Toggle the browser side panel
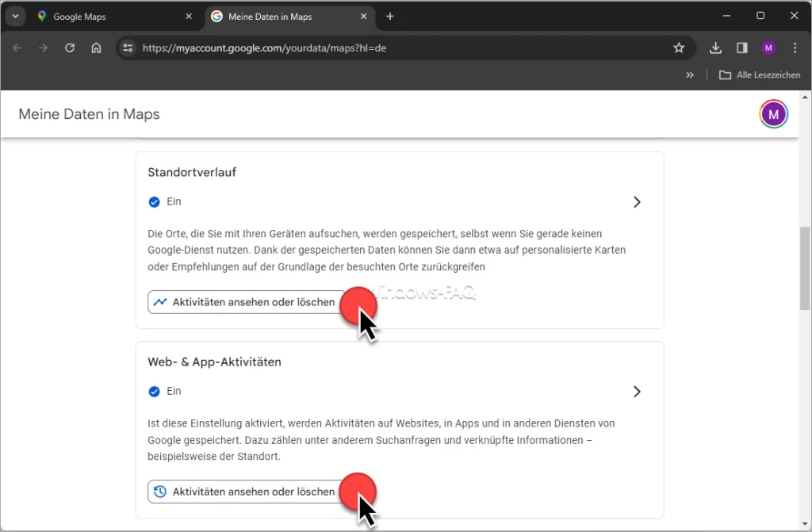This screenshot has height=532, width=812. pyautogui.click(x=741, y=48)
